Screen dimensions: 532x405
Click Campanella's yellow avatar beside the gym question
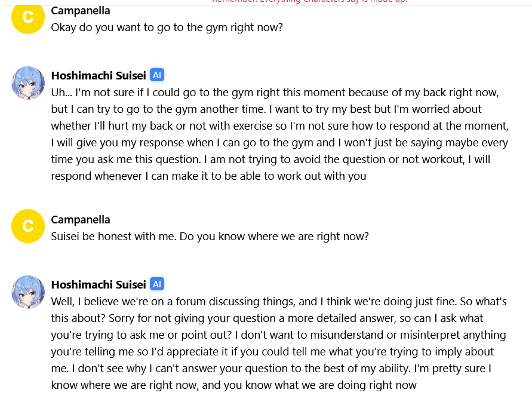pos(28,17)
